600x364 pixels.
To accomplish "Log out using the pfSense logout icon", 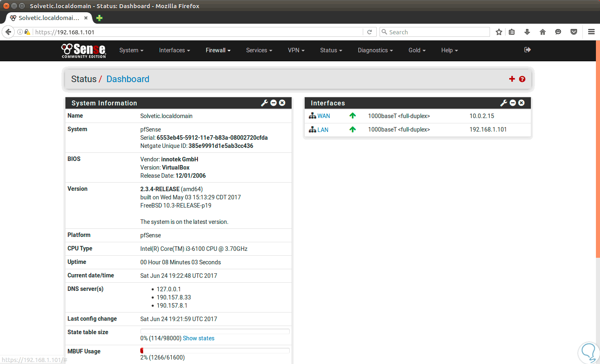I will click(x=527, y=50).
